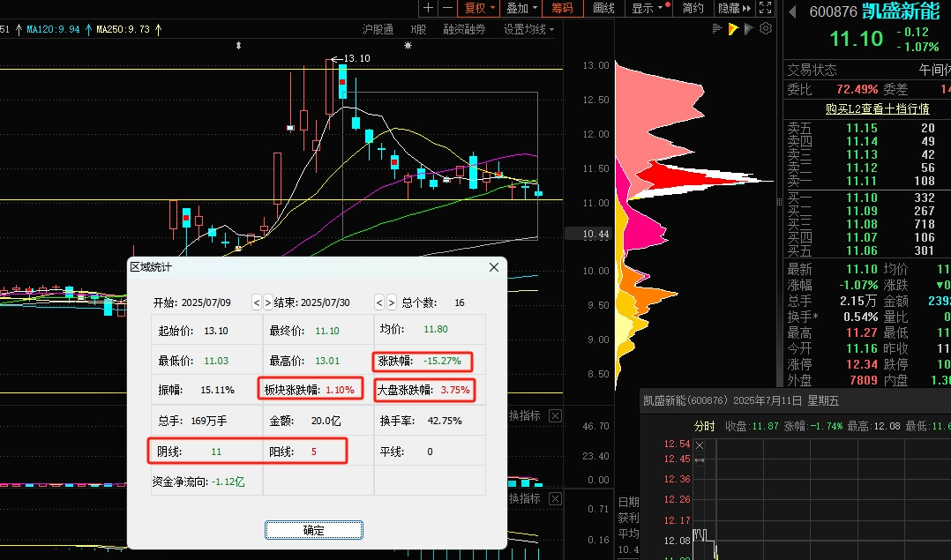Click the gray flame chip icon

coord(749,28)
